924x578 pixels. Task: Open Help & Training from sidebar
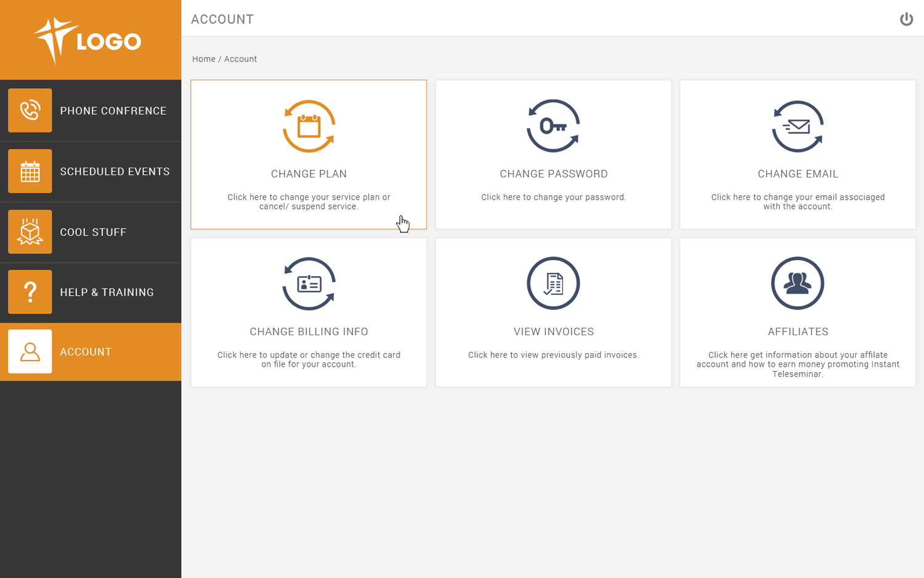(107, 293)
